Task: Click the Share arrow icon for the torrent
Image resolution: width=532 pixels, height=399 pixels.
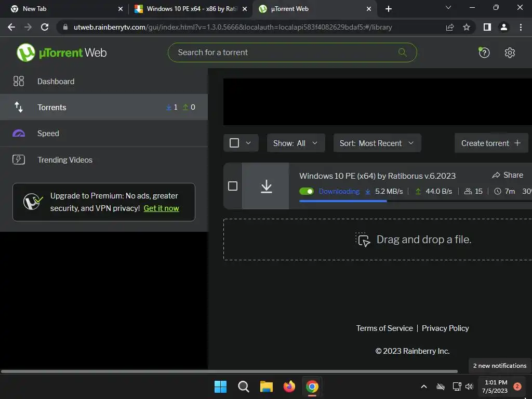Action: [x=496, y=175]
